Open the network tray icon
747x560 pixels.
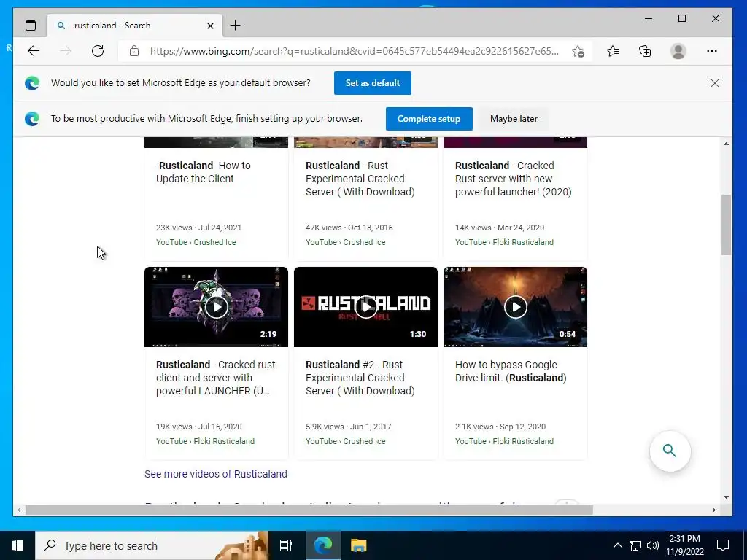[635, 545]
